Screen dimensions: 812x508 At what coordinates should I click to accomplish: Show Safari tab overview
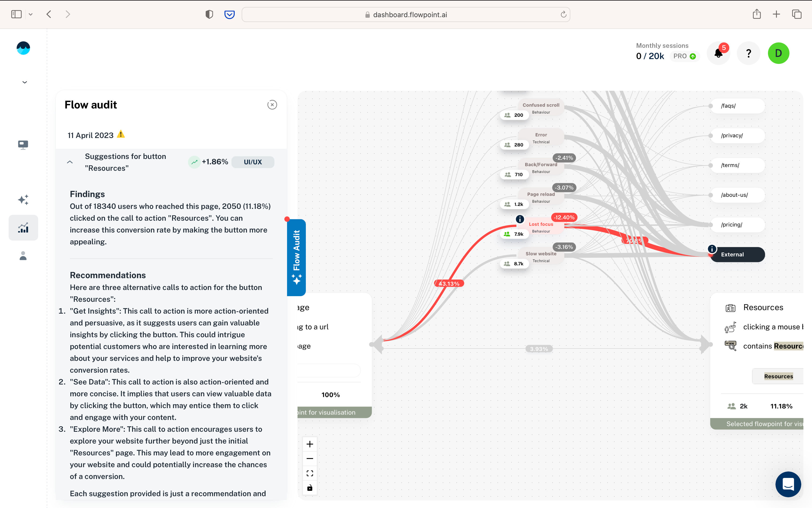(797, 14)
